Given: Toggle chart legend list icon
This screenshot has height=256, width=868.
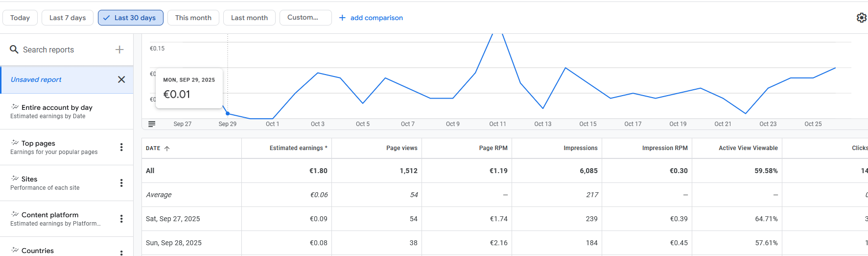Looking at the screenshot, I should click(152, 124).
